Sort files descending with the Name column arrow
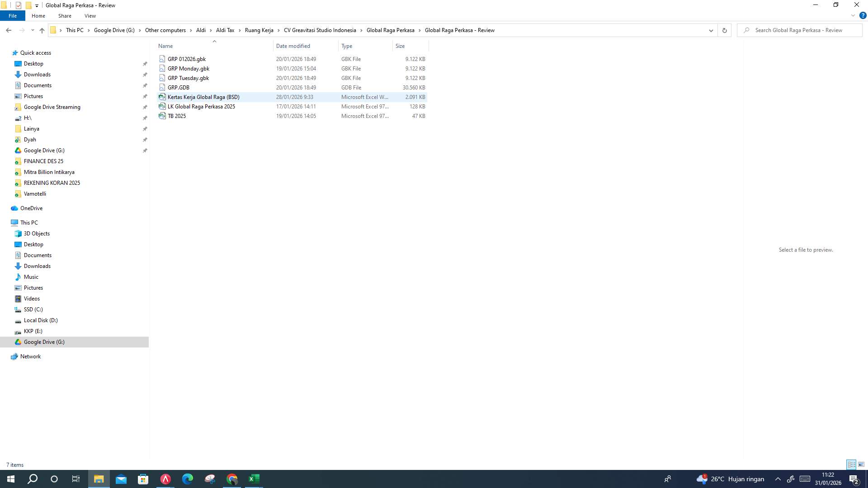The image size is (868, 488). (214, 41)
